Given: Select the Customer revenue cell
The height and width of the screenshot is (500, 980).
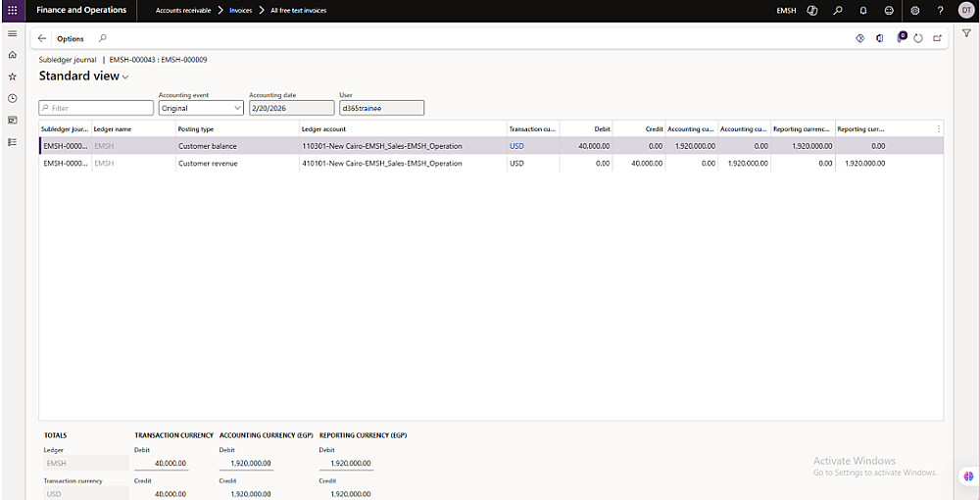Looking at the screenshot, I should pos(237,163).
